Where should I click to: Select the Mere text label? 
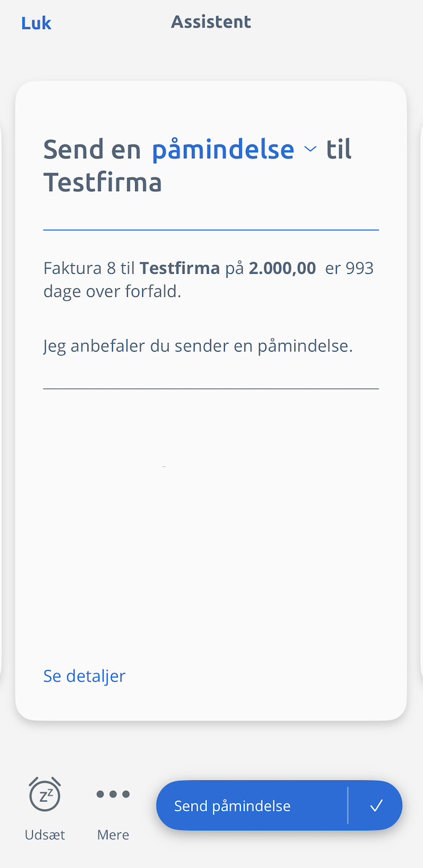point(113,834)
